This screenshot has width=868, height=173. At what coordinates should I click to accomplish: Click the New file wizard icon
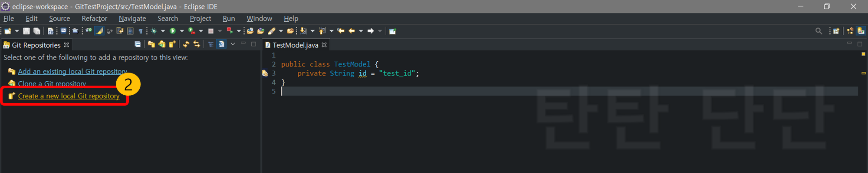point(8,31)
